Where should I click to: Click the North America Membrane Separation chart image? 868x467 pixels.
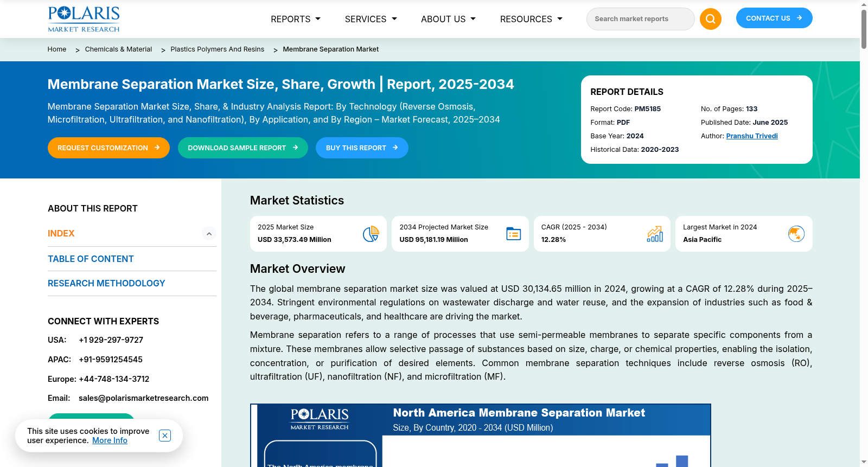pyautogui.click(x=481, y=436)
